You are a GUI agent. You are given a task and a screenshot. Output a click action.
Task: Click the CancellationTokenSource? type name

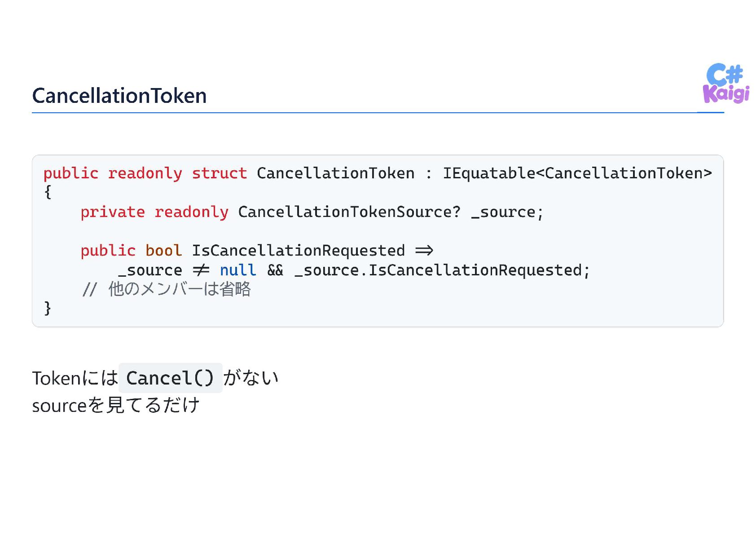point(349,212)
